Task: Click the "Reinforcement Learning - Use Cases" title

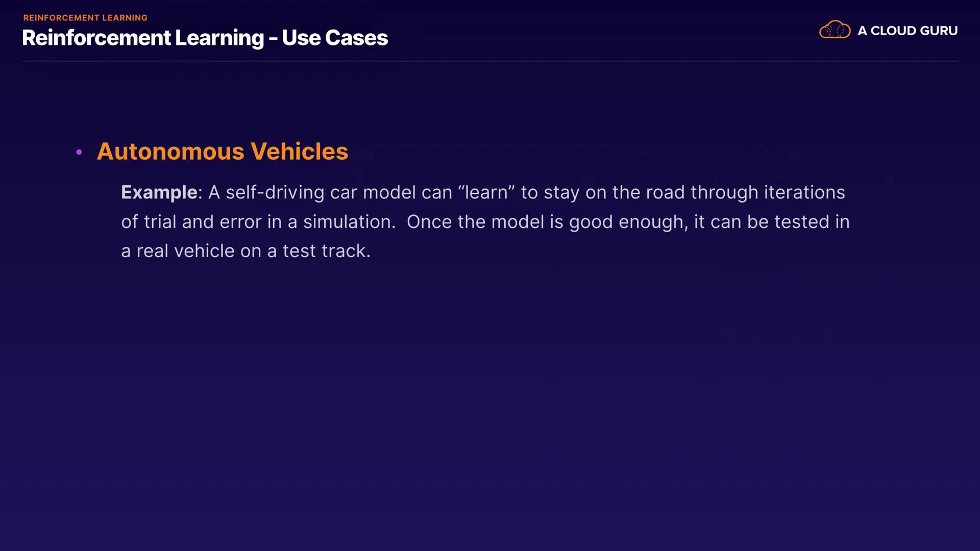Action: [x=205, y=38]
